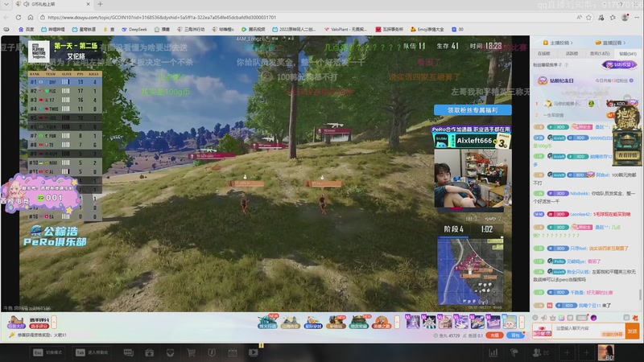The height and width of the screenshot is (362, 644).
Task: Expand the browser tab list chevron
Action: (6, 4)
